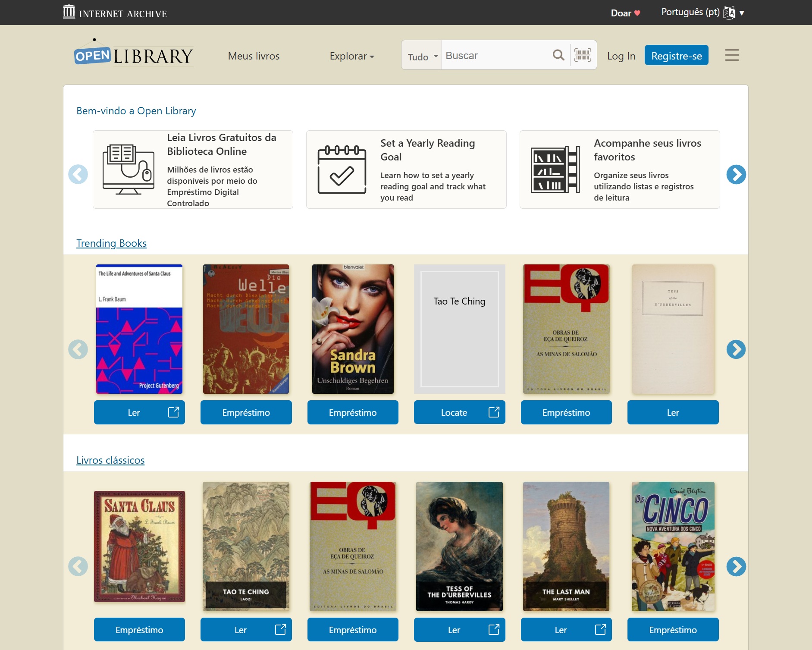Click the Internet Archive logo

point(115,13)
